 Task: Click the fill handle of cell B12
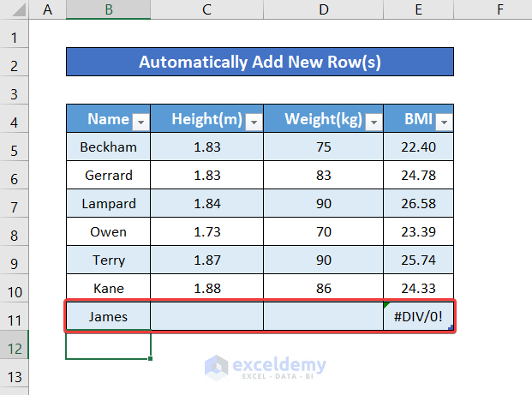(x=150, y=359)
